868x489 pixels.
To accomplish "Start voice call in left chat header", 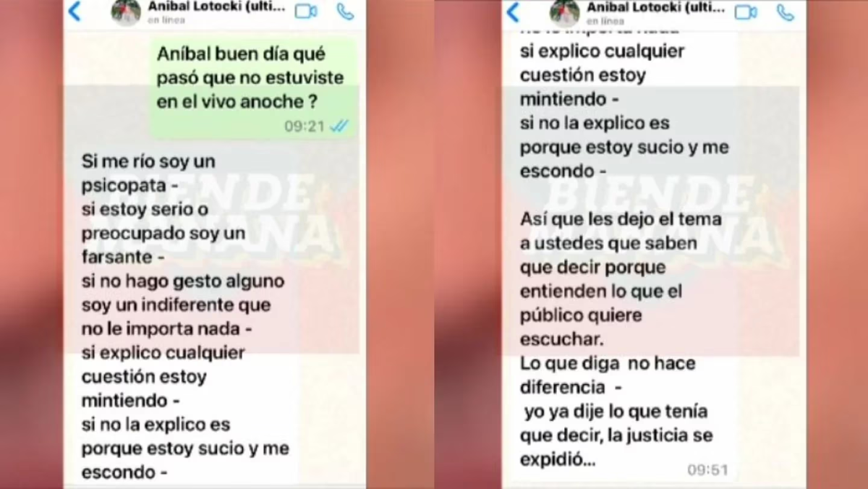I will pyautogui.click(x=346, y=12).
